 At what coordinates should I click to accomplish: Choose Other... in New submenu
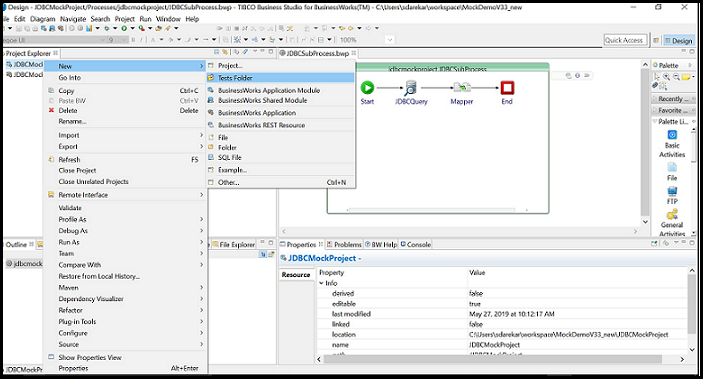click(280, 182)
